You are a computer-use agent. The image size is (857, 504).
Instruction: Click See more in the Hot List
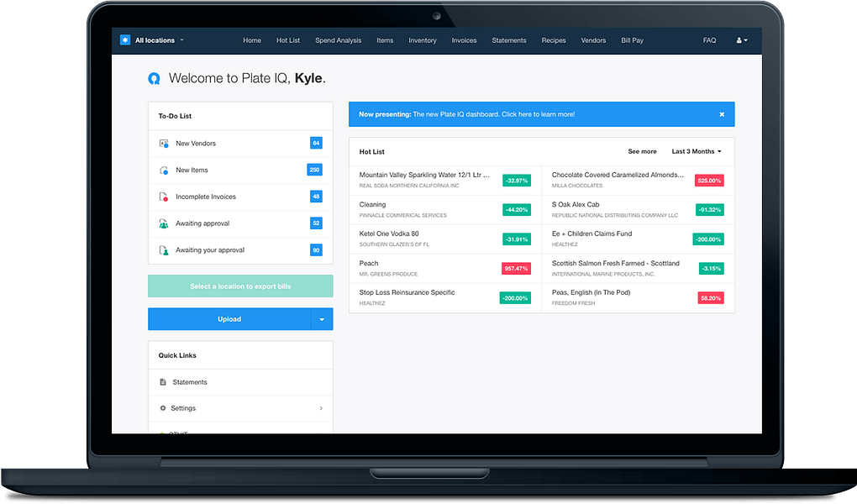[642, 151]
